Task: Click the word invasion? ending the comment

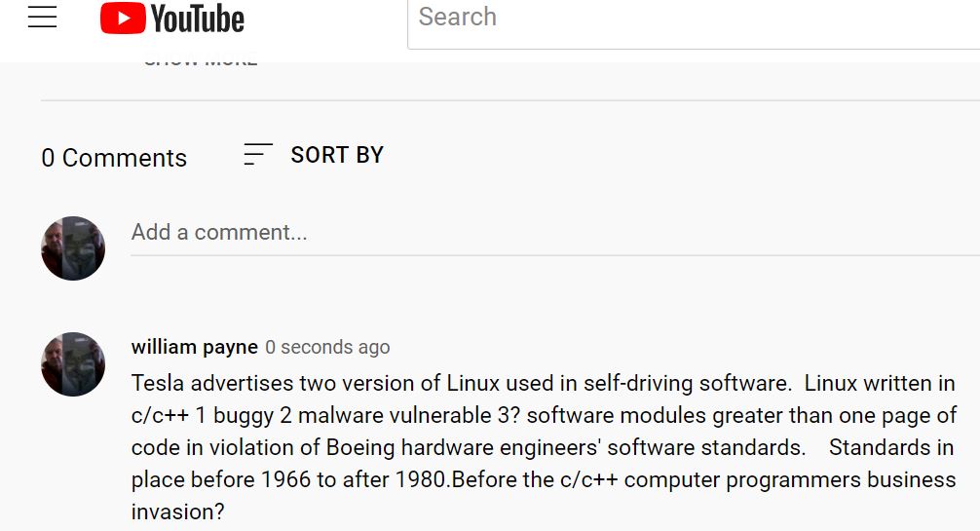Action: click(177, 512)
